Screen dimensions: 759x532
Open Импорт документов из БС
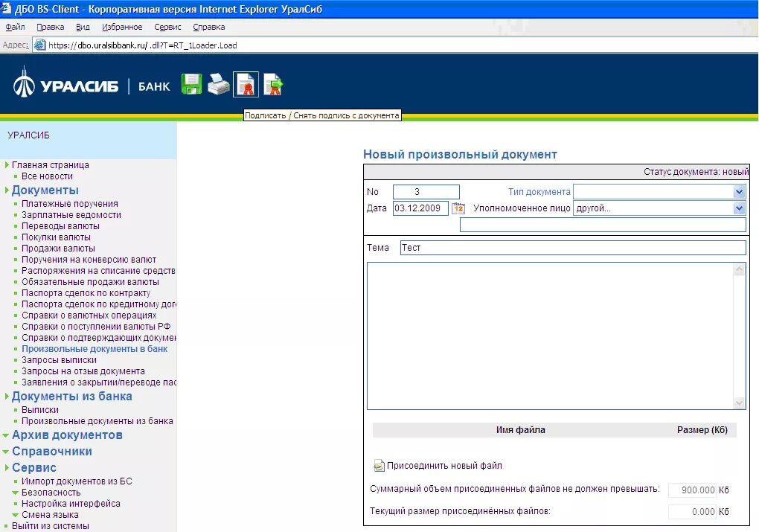[77, 481]
